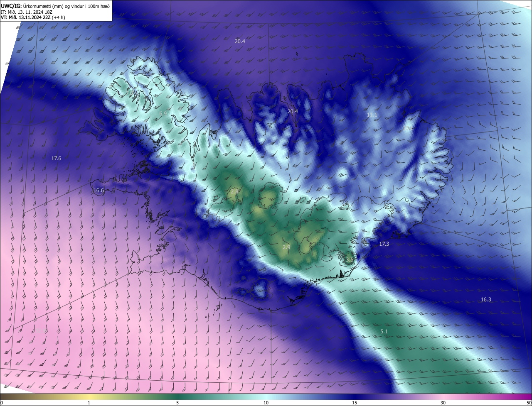This screenshot has height=406, width=532.
Task: Click the 'IT: Mið. 13. 11. 2024 18Z' line
Action: (x=26, y=12)
